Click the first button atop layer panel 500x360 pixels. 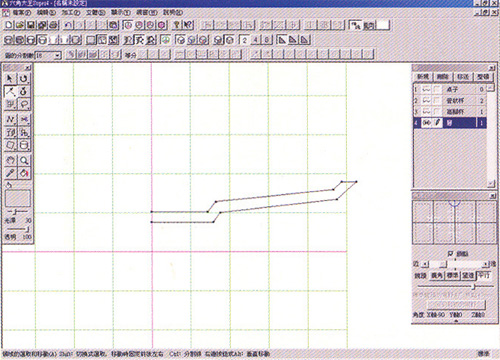423,77
